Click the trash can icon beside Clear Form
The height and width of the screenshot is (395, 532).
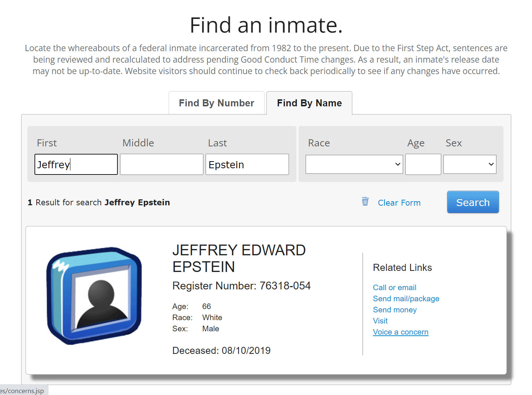(365, 201)
